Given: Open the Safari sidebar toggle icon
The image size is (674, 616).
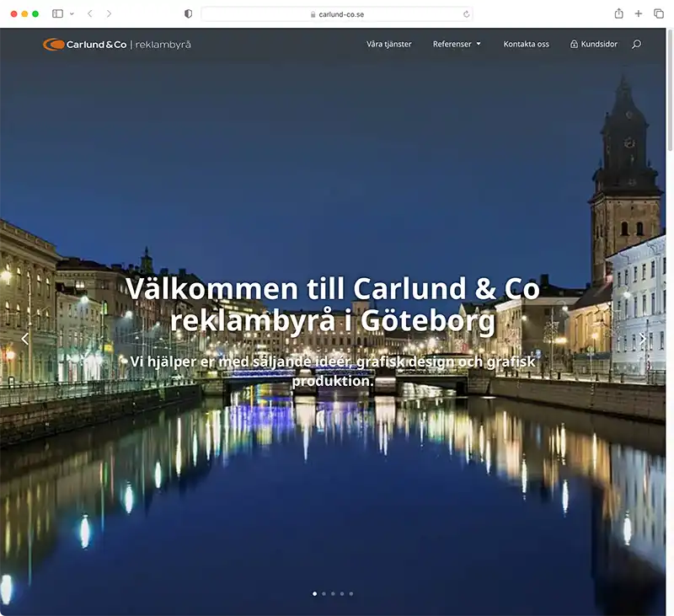Looking at the screenshot, I should [57, 13].
